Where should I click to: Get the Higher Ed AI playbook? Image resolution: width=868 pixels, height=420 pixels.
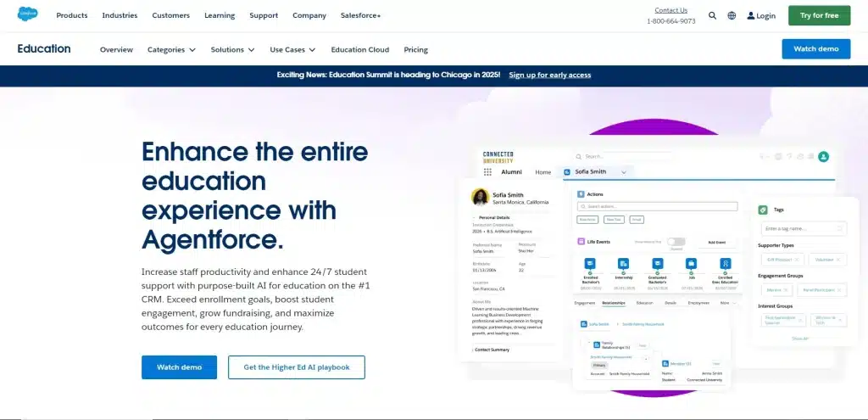pos(297,367)
